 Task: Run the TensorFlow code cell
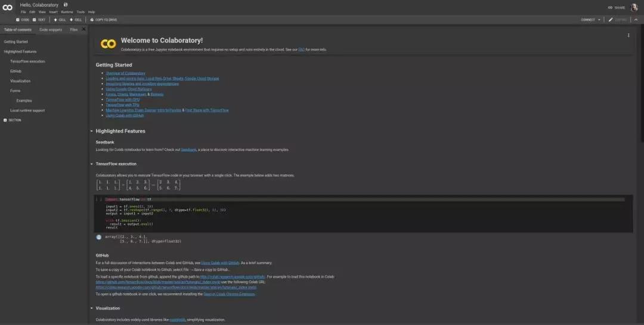(x=99, y=199)
